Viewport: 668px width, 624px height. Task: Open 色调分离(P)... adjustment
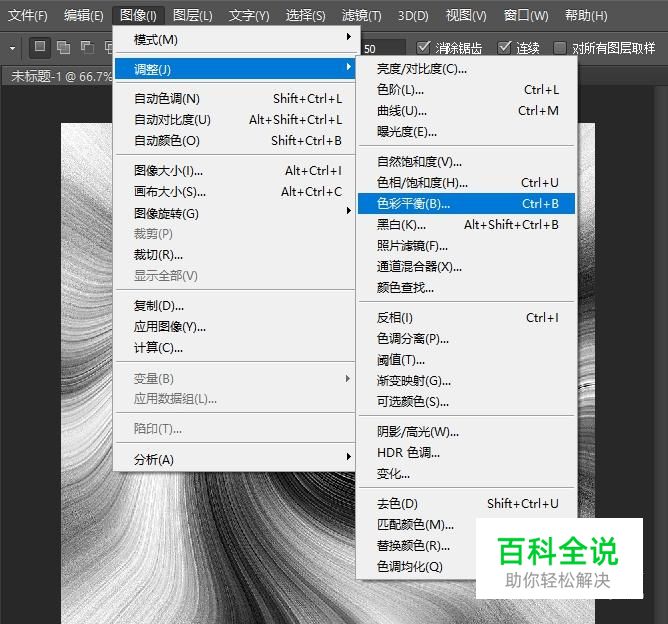coord(466,339)
